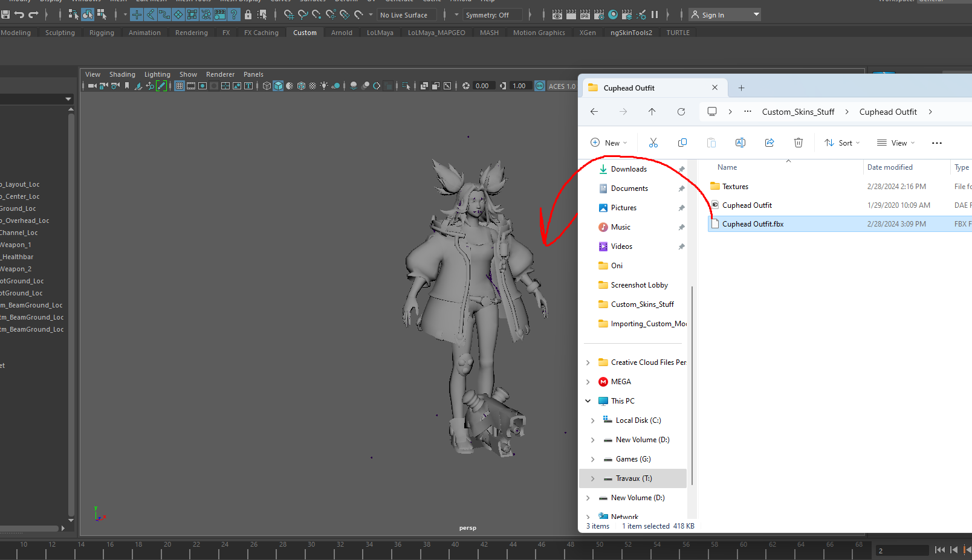This screenshot has height=560, width=972.
Task: Set viewport to Wireframe cube icon
Action: click(267, 86)
